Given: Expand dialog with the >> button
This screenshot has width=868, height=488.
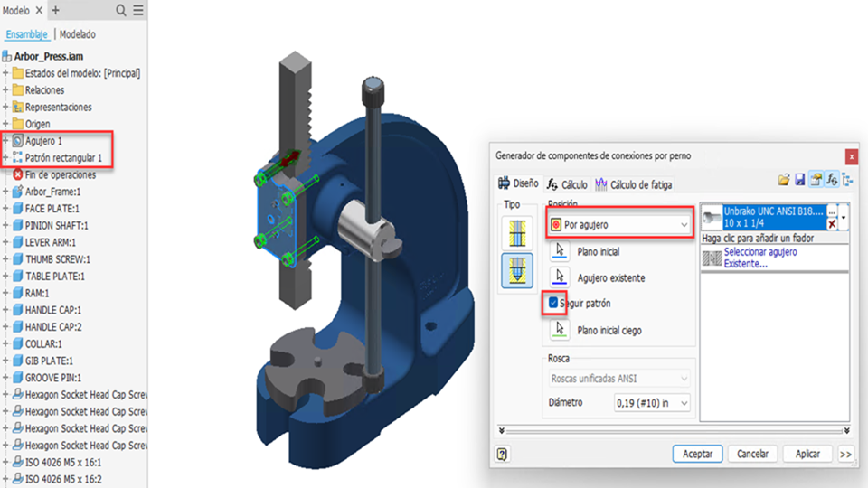Looking at the screenshot, I should click(845, 455).
